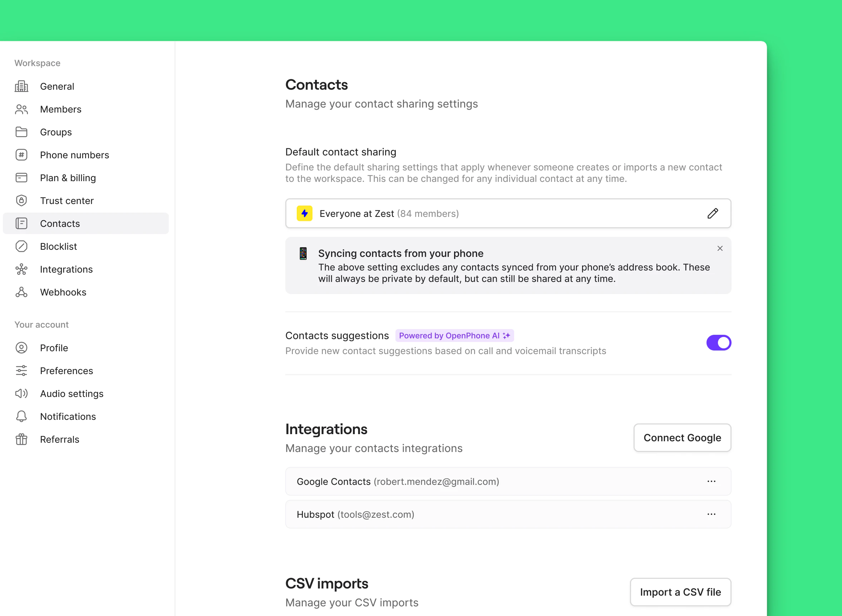This screenshot has width=842, height=616.
Task: Open the Members settings icon
Action: (21, 109)
